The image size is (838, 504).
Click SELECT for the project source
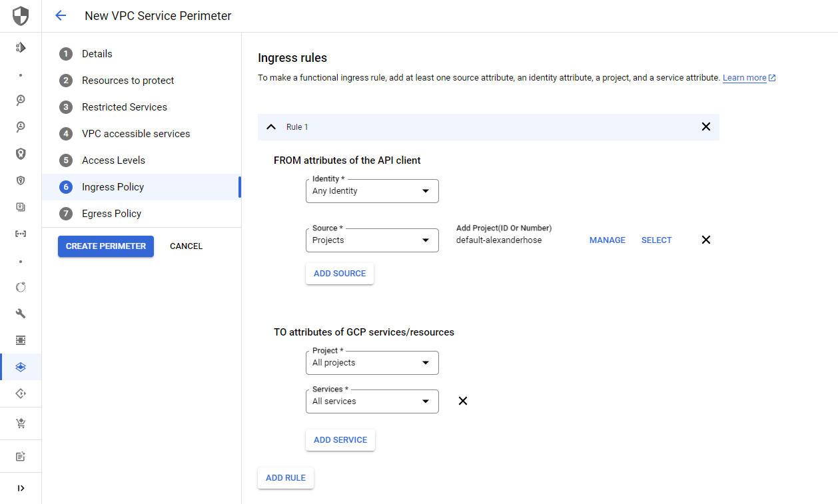pos(656,240)
